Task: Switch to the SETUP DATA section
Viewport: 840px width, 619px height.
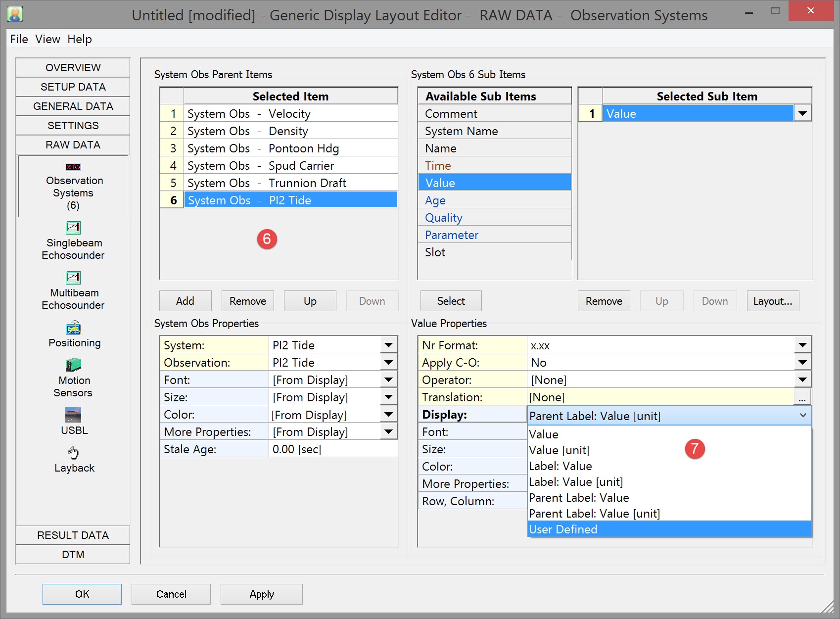Action: pyautogui.click(x=73, y=87)
